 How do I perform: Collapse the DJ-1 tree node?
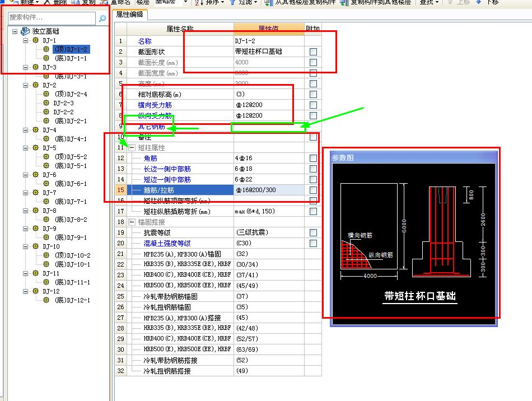(25, 40)
